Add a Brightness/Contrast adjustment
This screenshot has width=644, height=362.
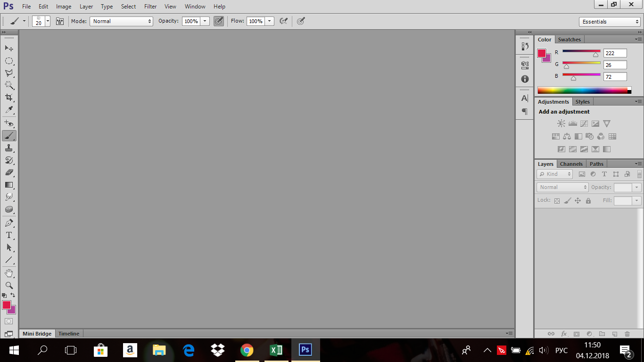click(561, 123)
